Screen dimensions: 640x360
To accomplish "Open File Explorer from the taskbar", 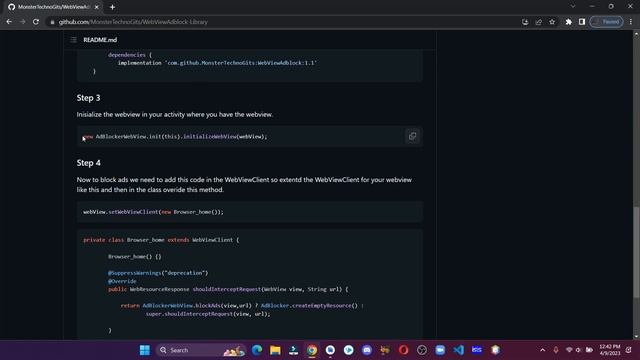I will 275,350.
